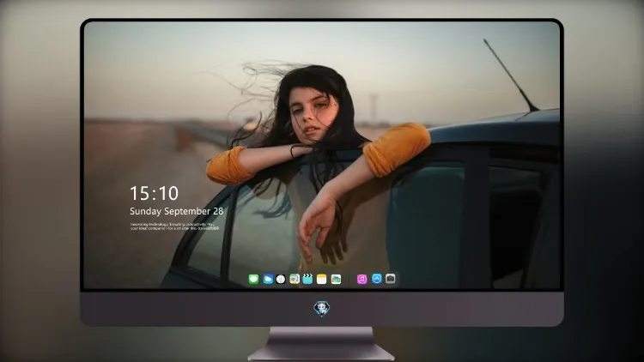Click the small tagline text under date

[174, 226]
